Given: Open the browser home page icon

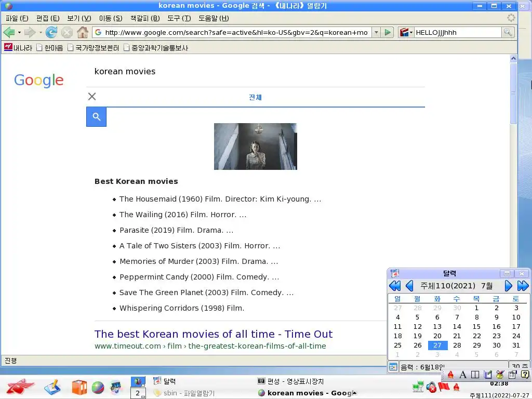Looking at the screenshot, I should pyautogui.click(x=83, y=33).
